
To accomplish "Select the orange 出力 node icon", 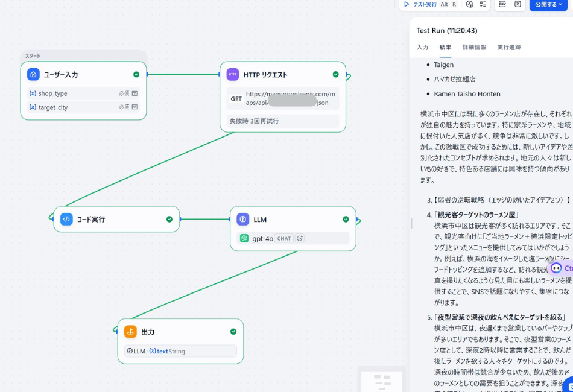I will (x=130, y=331).
